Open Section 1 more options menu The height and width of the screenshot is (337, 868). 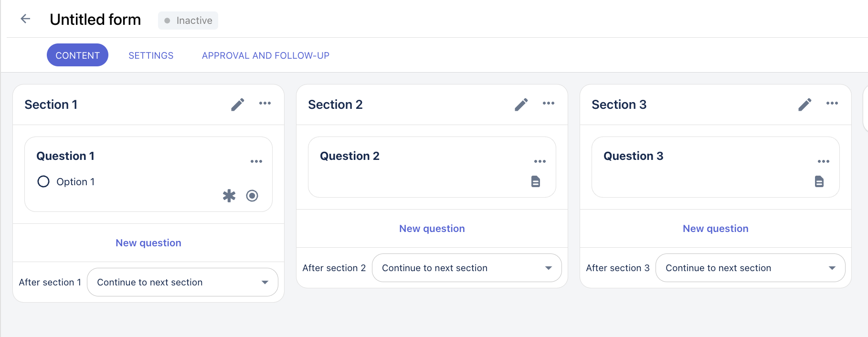coord(265,104)
